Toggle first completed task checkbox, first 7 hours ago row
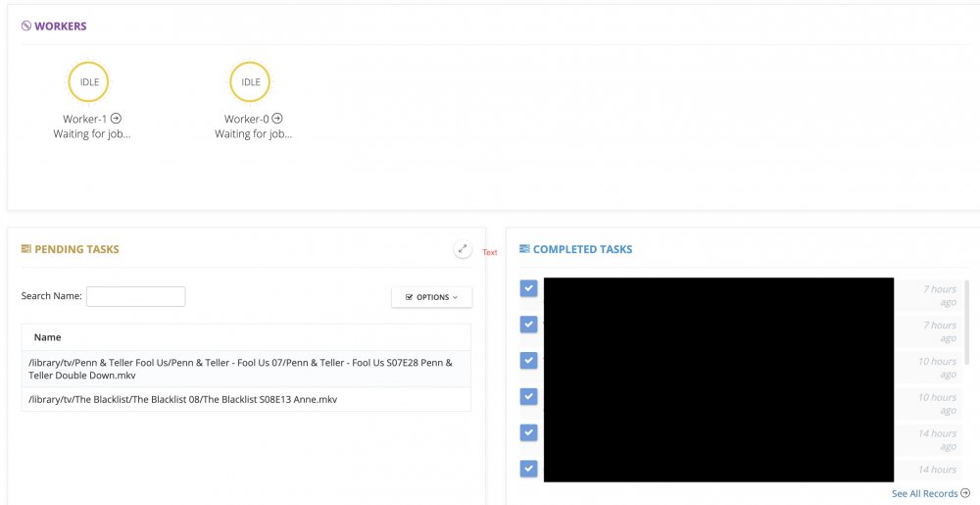Viewport: 980px width, 505px height. [529, 288]
